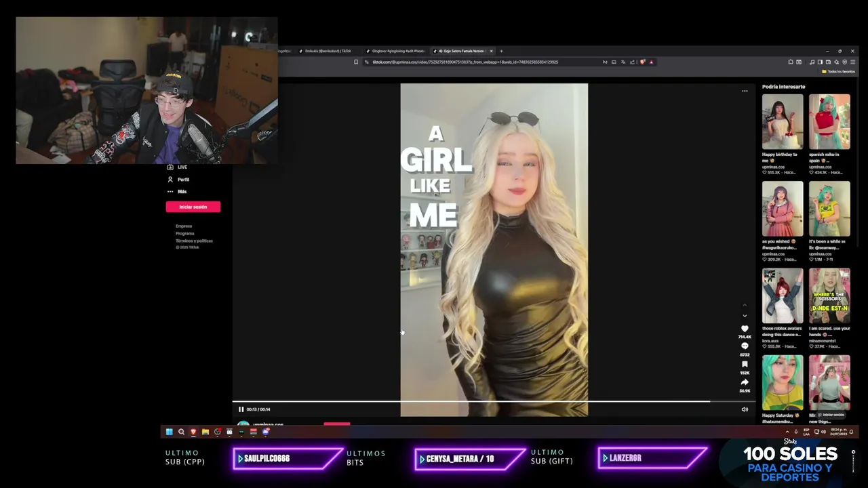Share video via arrow icon

click(x=745, y=382)
